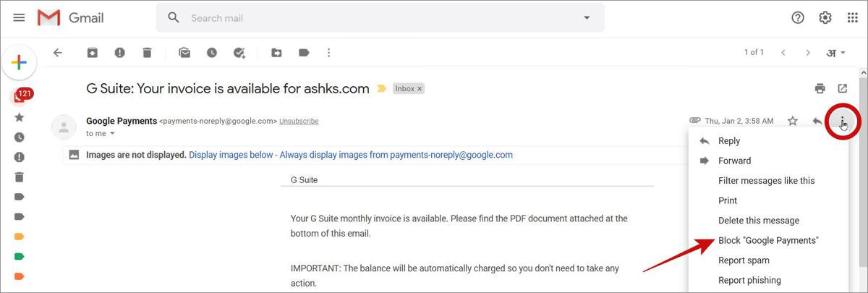This screenshot has width=868, height=293.
Task: Toggle the importance marker next to the subject
Action: coord(382,89)
